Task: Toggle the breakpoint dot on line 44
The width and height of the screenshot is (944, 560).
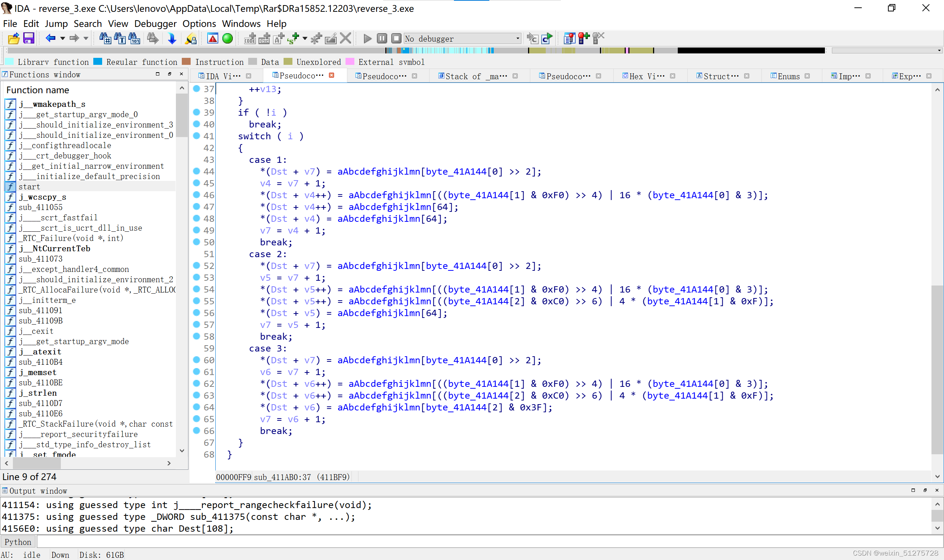Action: [x=196, y=171]
